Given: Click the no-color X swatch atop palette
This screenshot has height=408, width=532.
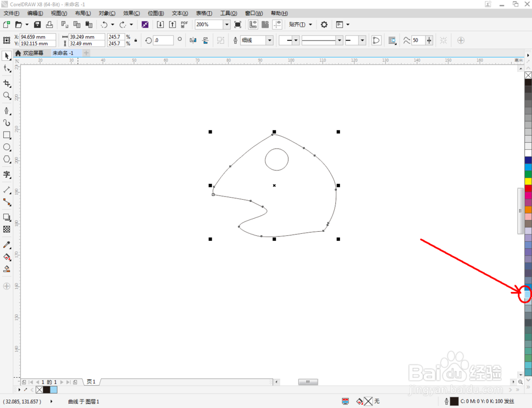Looking at the screenshot, I should coord(528,75).
